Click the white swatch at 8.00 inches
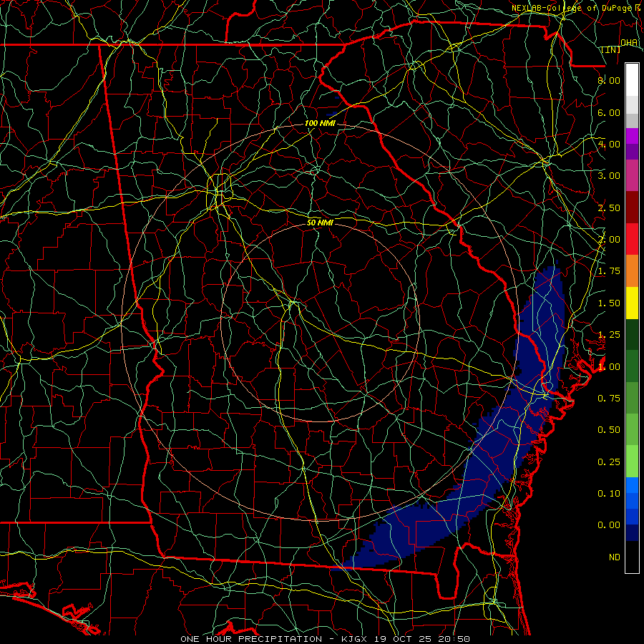The image size is (644, 644). [x=632, y=80]
